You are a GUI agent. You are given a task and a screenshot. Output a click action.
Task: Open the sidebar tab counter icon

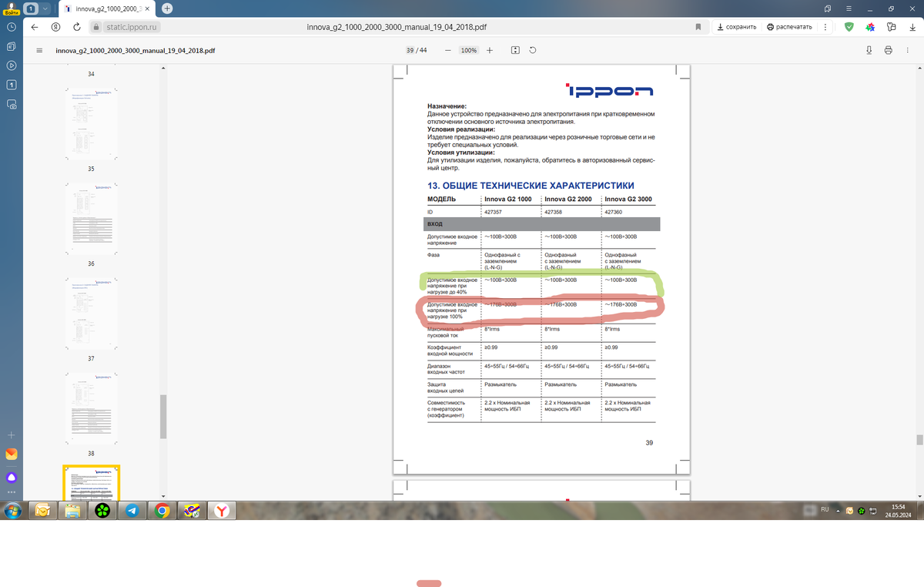(12, 85)
